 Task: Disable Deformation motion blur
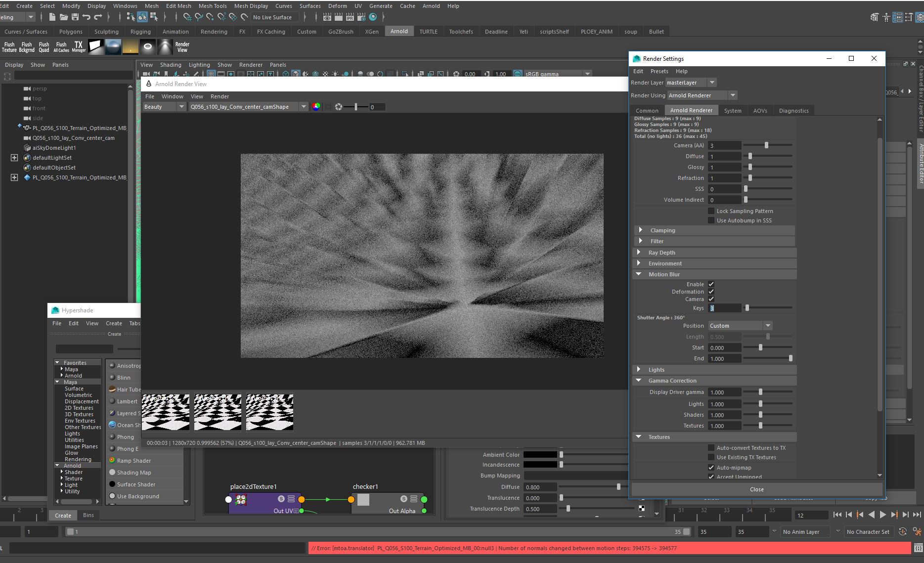(x=711, y=292)
